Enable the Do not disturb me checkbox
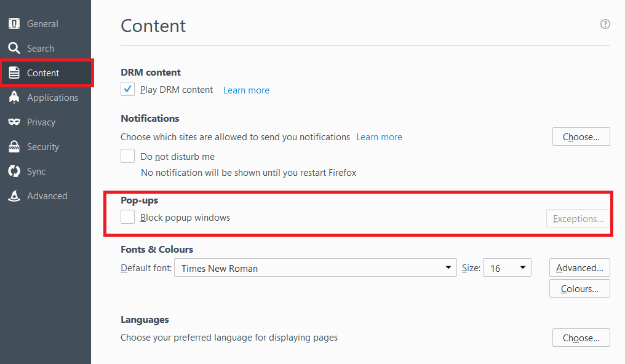This screenshot has height=364, width=625. (x=127, y=156)
